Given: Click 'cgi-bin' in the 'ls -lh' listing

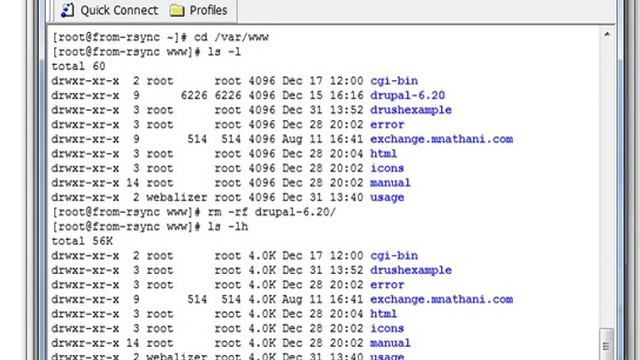Looking at the screenshot, I should (x=394, y=256).
